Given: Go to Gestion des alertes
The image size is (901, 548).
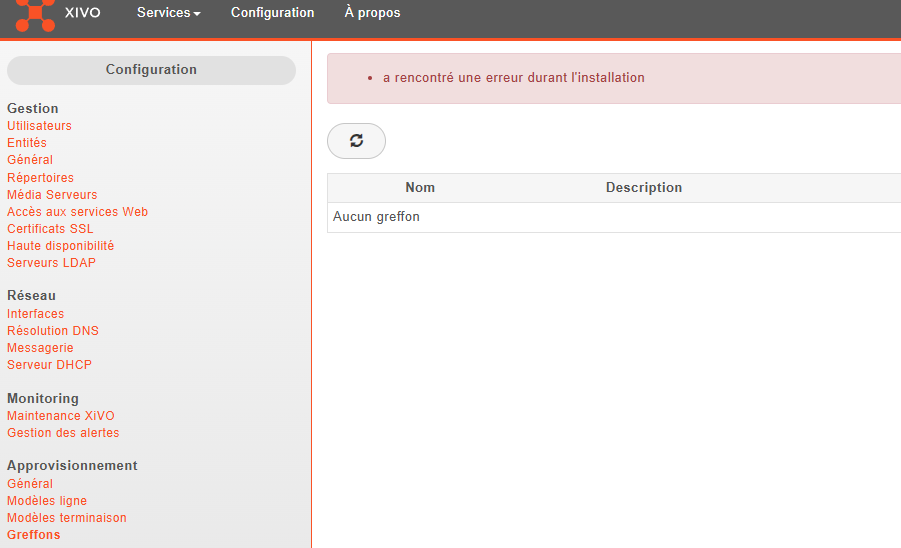Looking at the screenshot, I should [63, 433].
